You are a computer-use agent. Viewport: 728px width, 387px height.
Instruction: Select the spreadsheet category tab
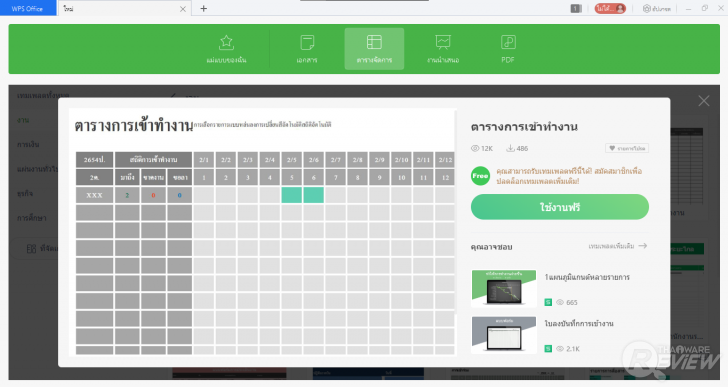pyautogui.click(x=374, y=49)
